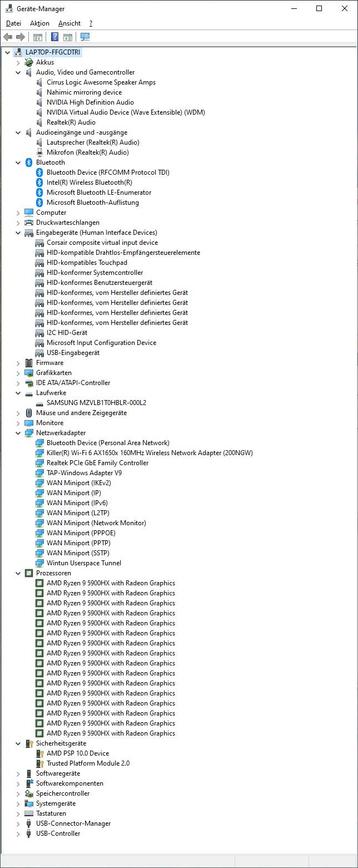This screenshot has height=868, width=358.
Task: Click the LAPTOP-FFGCDTRI computer icon
Action: [18, 52]
